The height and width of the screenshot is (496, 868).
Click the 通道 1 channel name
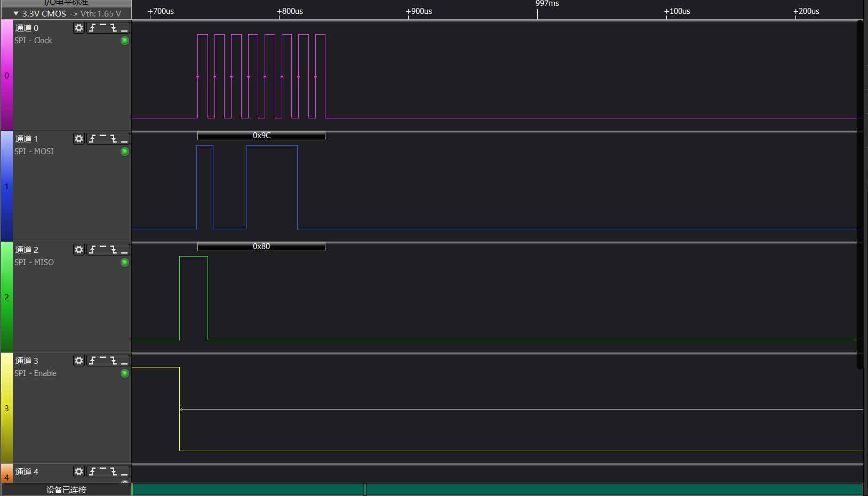point(27,139)
